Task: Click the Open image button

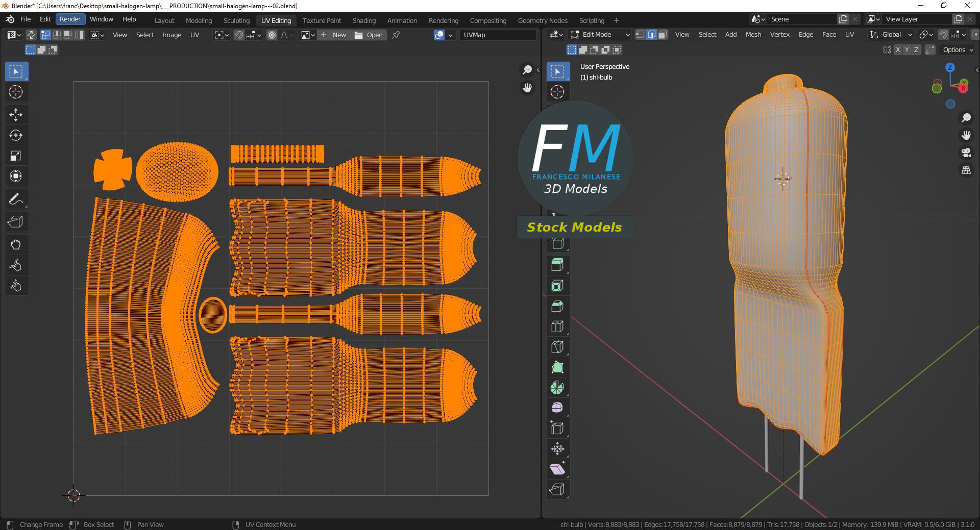Action: tap(369, 35)
